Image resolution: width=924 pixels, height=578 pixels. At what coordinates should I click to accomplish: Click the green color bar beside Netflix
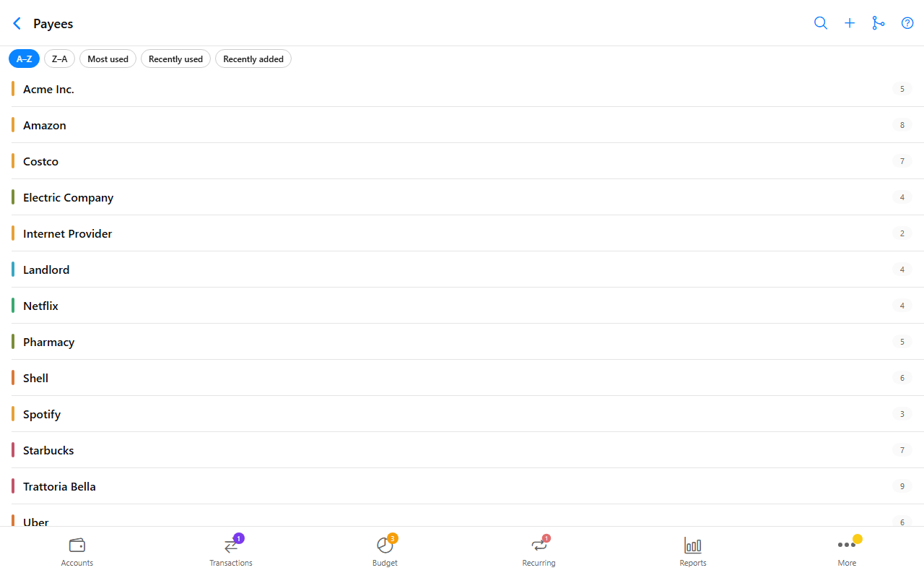(x=13, y=306)
